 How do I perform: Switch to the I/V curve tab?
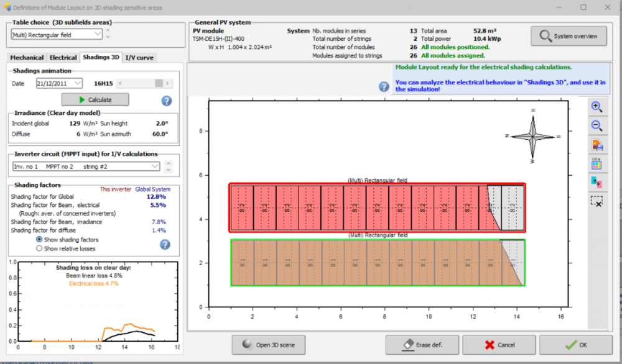pos(139,58)
